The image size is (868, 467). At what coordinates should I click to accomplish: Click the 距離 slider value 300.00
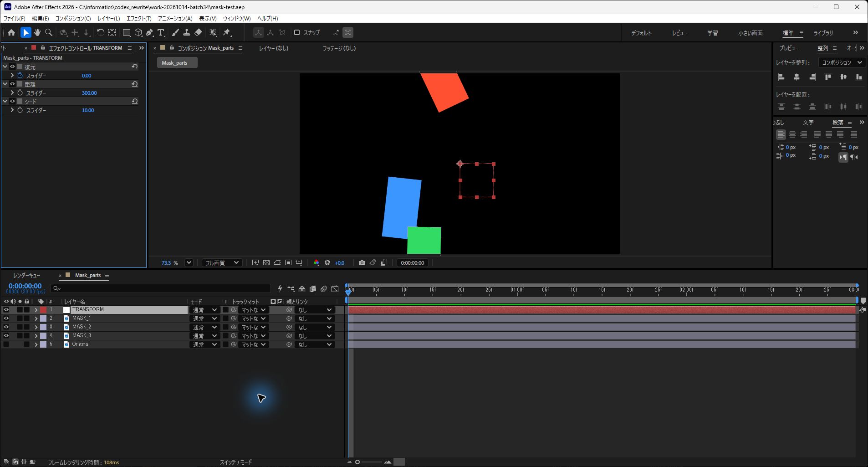click(89, 93)
